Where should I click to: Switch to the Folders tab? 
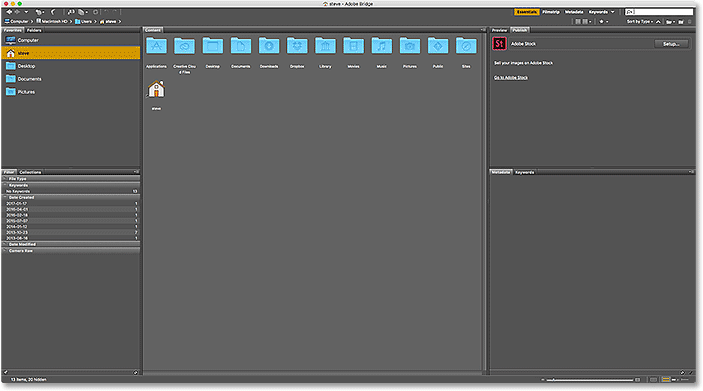point(34,30)
